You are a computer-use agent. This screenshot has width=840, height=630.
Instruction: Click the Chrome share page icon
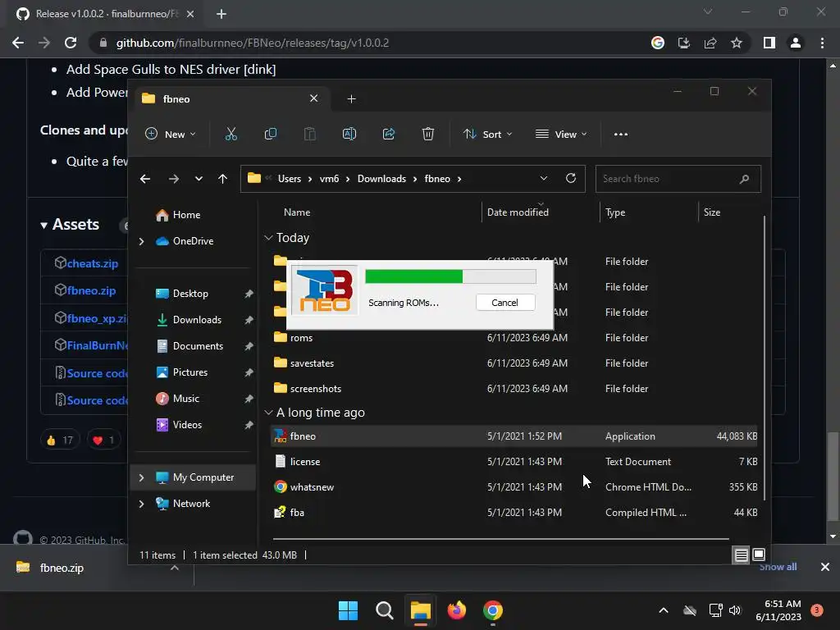tap(710, 43)
